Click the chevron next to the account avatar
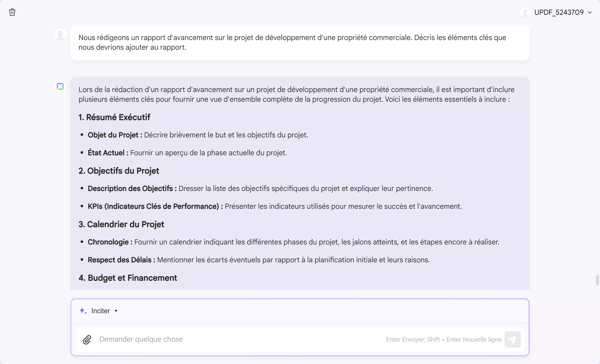600x364 pixels. pyautogui.click(x=591, y=12)
